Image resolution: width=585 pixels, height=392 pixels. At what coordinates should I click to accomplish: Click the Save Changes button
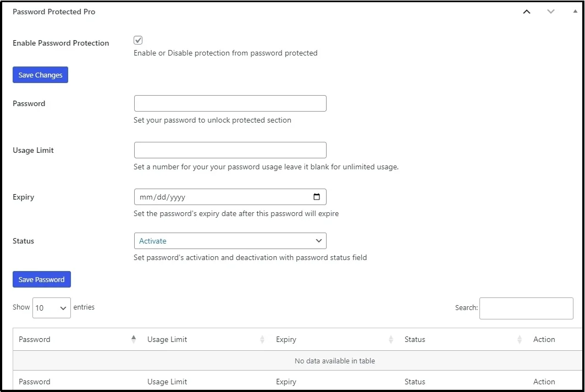pyautogui.click(x=40, y=75)
